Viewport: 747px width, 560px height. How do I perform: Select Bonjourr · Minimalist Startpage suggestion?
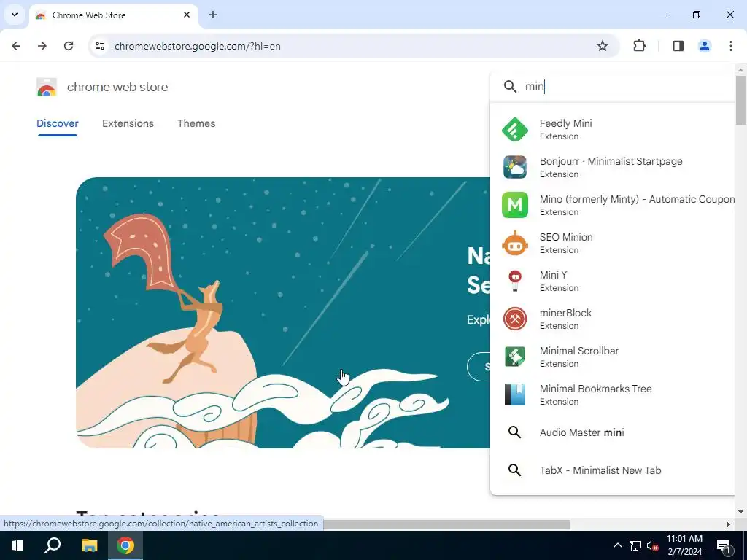tap(613, 167)
